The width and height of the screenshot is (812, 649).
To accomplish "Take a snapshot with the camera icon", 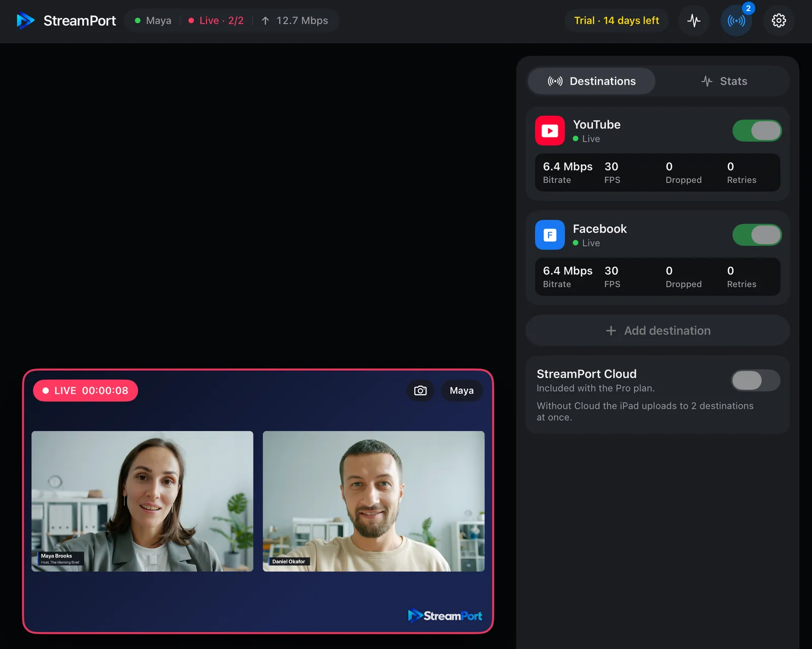I will tap(420, 391).
